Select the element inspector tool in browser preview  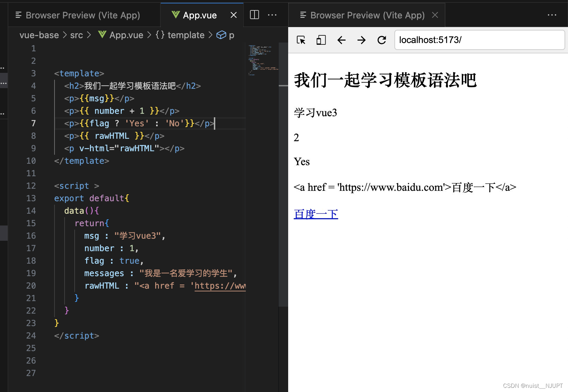pos(301,40)
